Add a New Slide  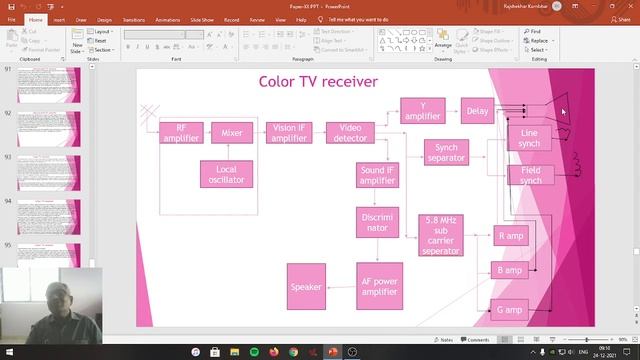pos(77,41)
